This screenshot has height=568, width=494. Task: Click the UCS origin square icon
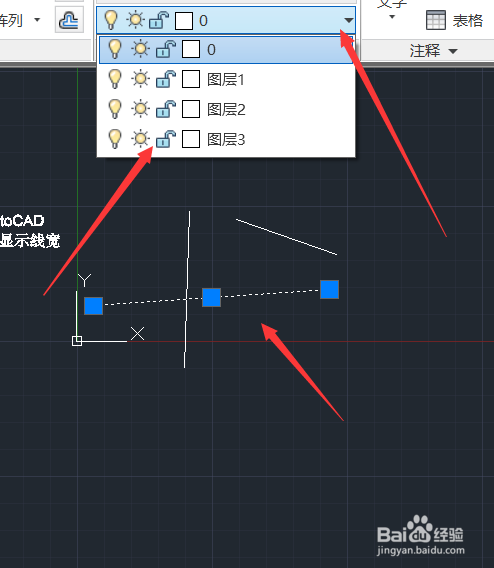tap(77, 341)
